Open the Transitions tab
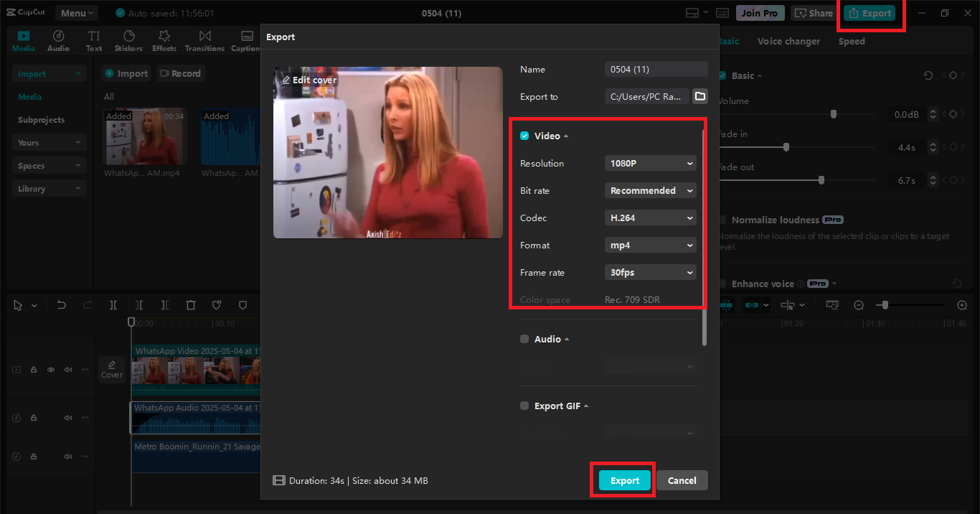 click(x=204, y=41)
